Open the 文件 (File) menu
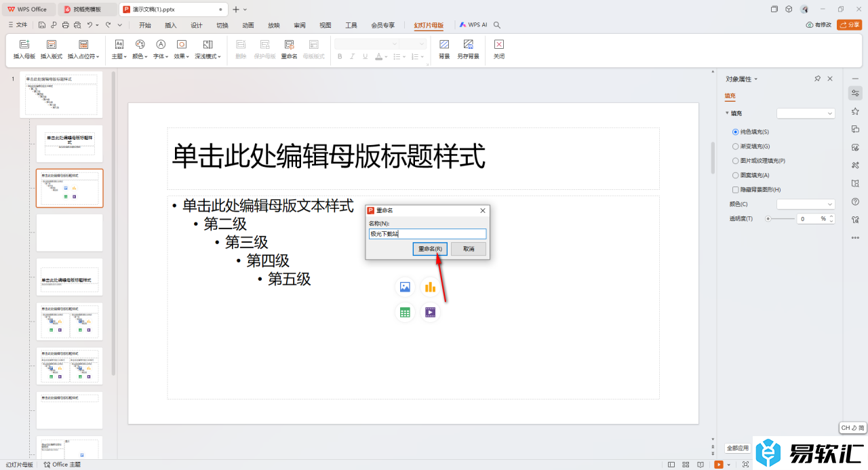 [18, 25]
